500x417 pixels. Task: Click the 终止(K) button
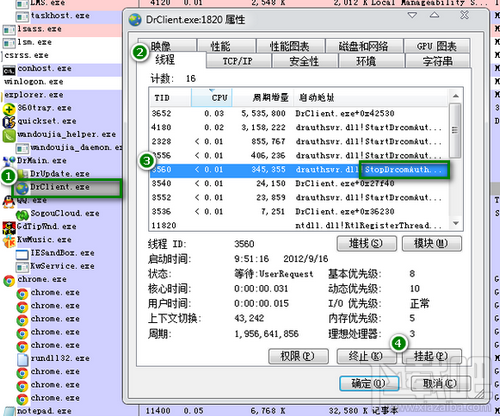(x=367, y=356)
